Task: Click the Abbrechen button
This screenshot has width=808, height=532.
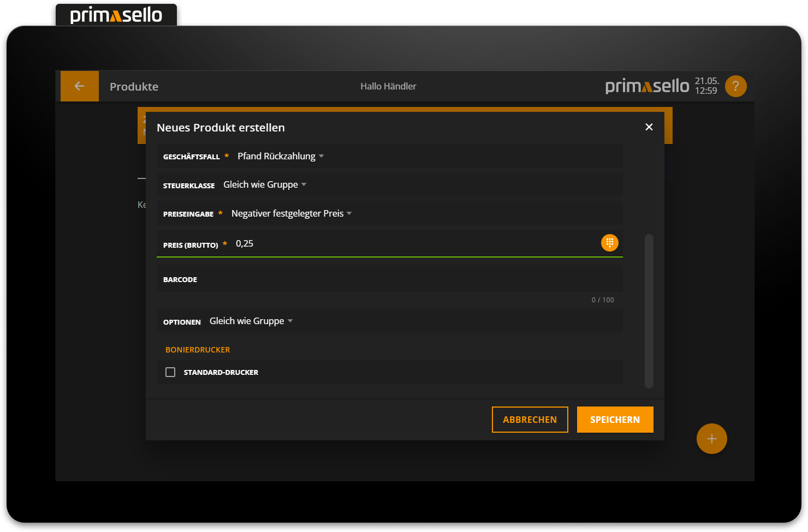Action: 530,420
